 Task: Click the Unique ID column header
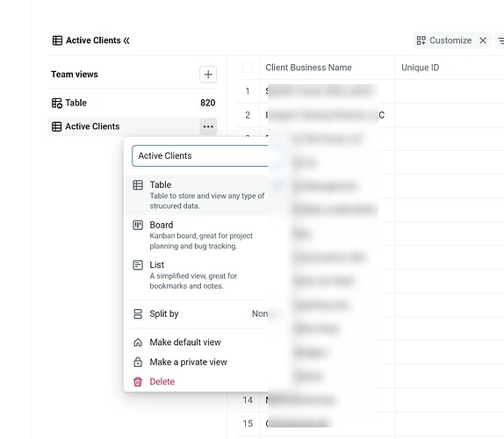(420, 68)
